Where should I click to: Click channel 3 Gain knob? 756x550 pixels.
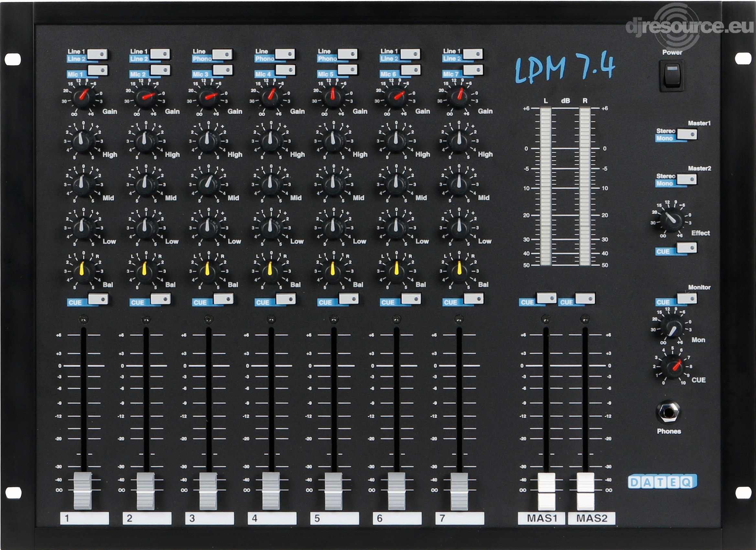tap(208, 97)
